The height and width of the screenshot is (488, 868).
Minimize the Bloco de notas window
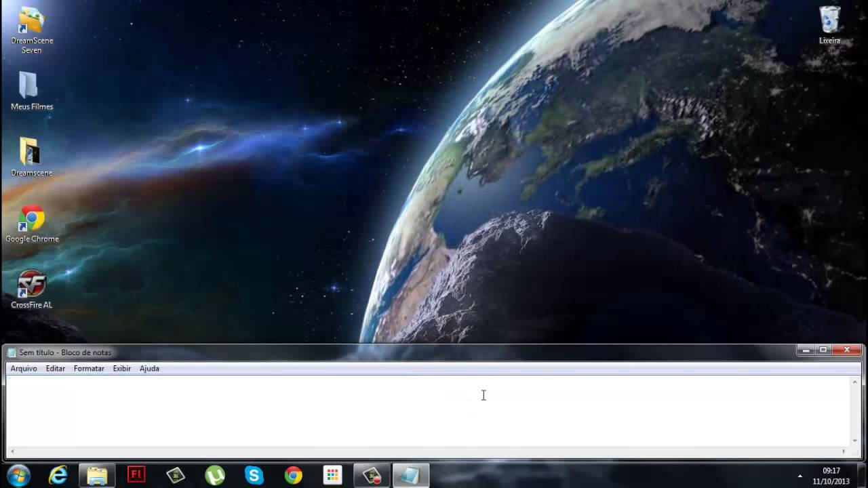[x=806, y=350]
